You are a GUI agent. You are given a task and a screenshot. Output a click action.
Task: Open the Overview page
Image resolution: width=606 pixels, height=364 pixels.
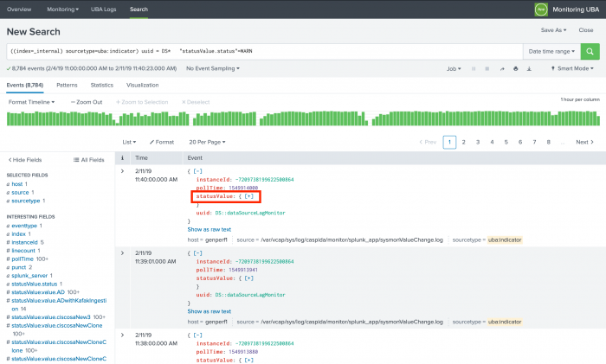[x=19, y=10]
